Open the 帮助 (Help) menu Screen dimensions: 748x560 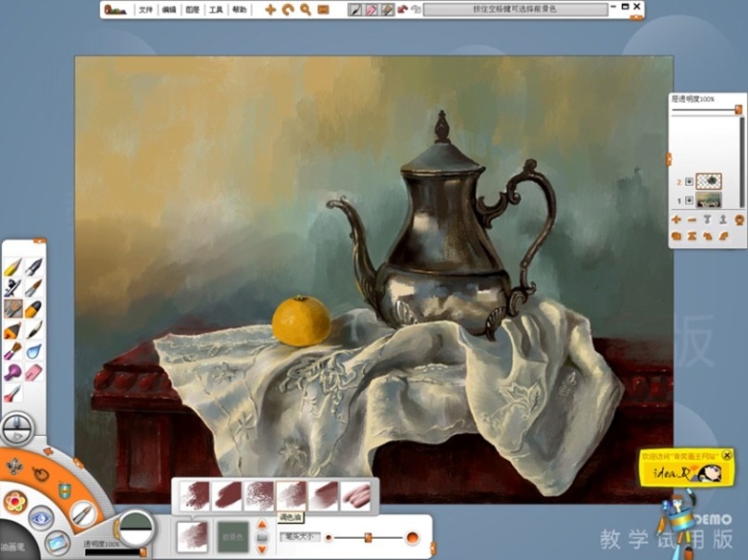pyautogui.click(x=239, y=9)
